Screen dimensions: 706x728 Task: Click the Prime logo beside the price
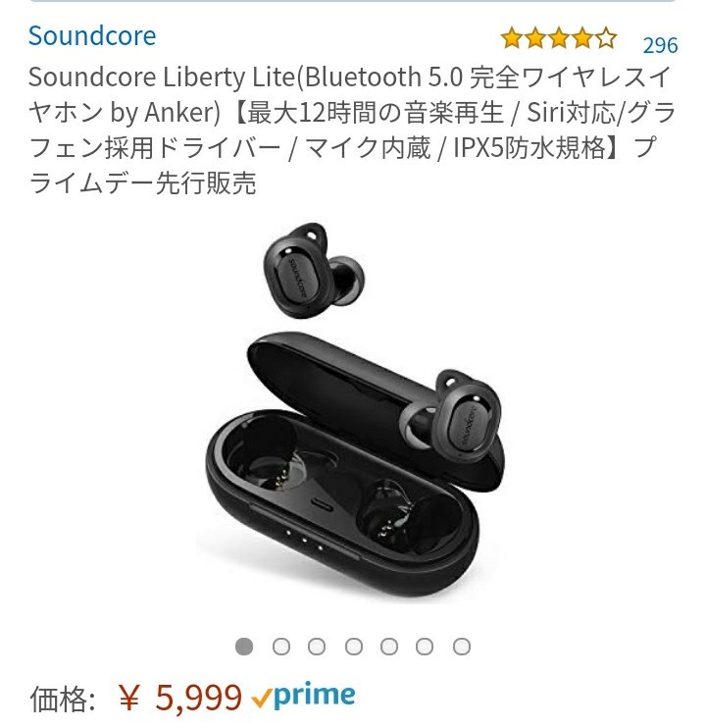pos(303,696)
